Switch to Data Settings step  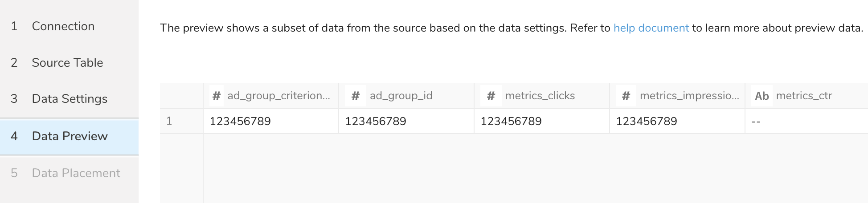click(x=70, y=99)
